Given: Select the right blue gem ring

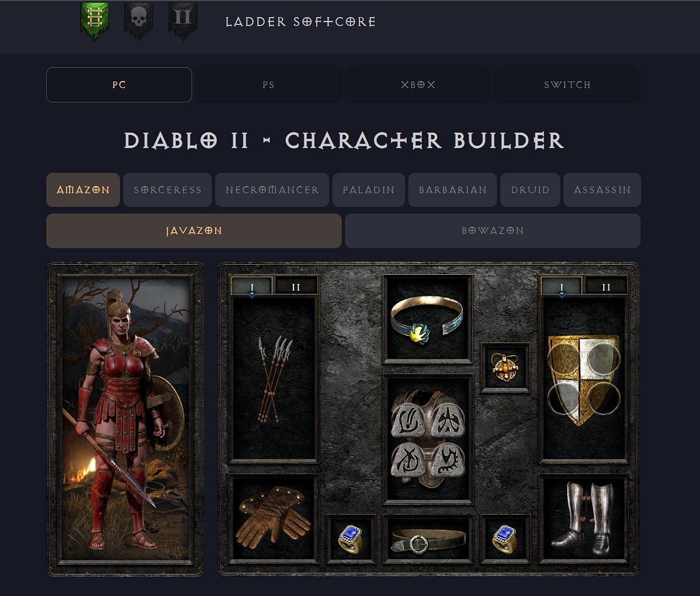Looking at the screenshot, I should tap(505, 538).
